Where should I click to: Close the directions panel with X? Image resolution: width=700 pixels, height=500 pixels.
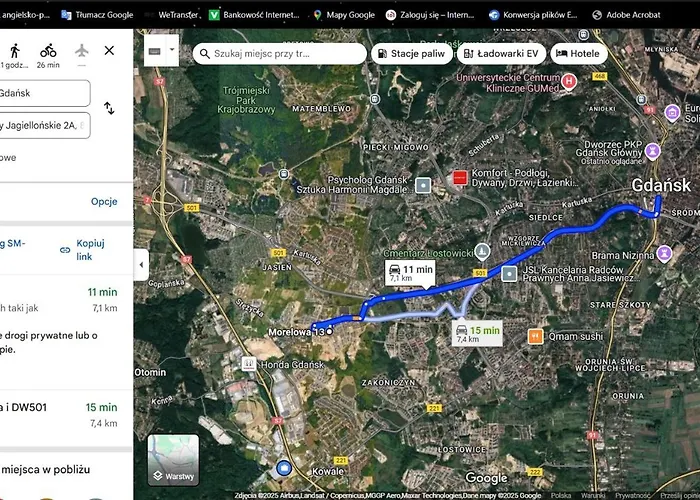tap(109, 50)
